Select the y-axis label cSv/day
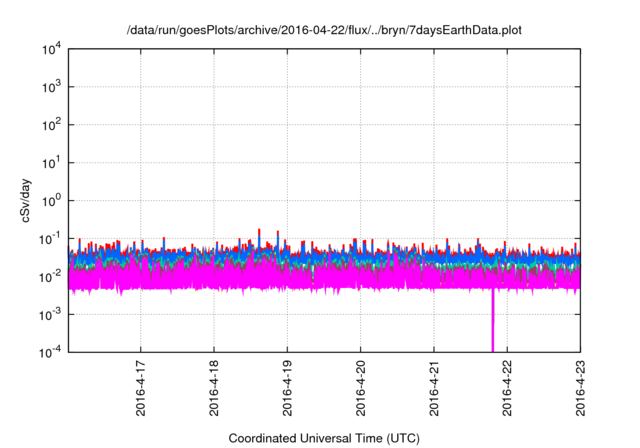The height and width of the screenshot is (448, 640). coord(26,200)
